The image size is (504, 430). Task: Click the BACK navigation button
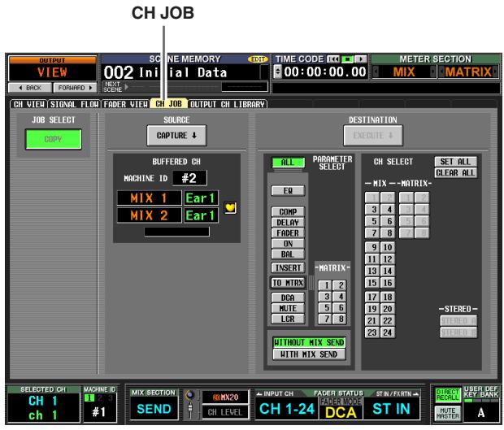click(30, 88)
